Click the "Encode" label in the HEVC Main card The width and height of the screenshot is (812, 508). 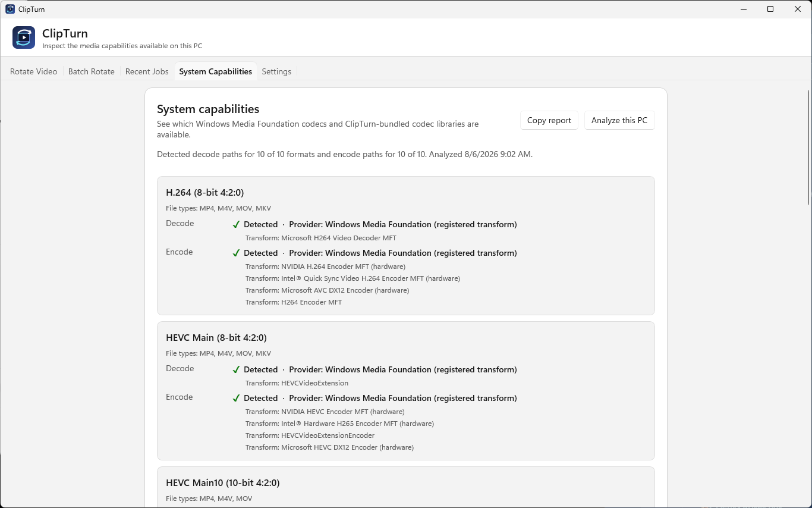179,397
